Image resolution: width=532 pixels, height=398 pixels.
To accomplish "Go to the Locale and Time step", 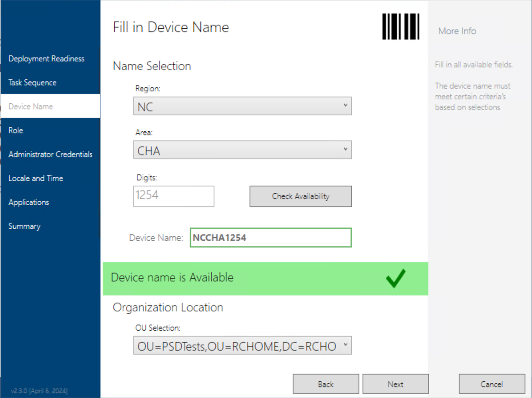I will 50,178.
